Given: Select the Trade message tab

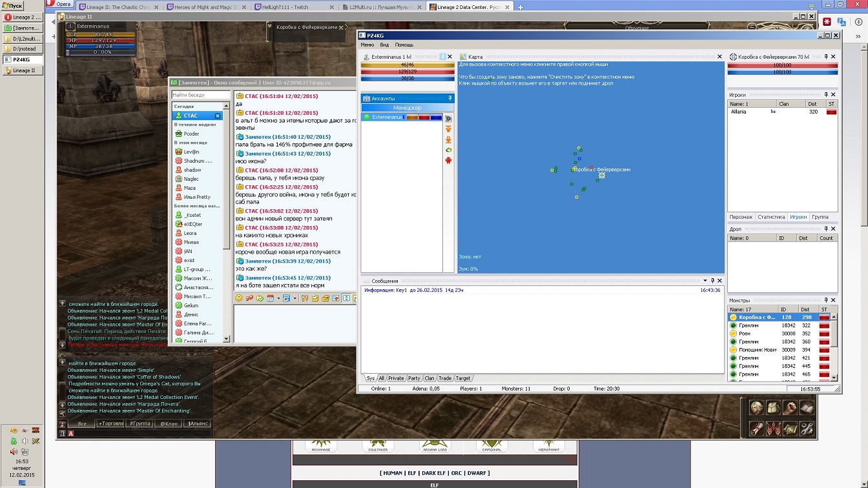Looking at the screenshot, I should tap(445, 378).
